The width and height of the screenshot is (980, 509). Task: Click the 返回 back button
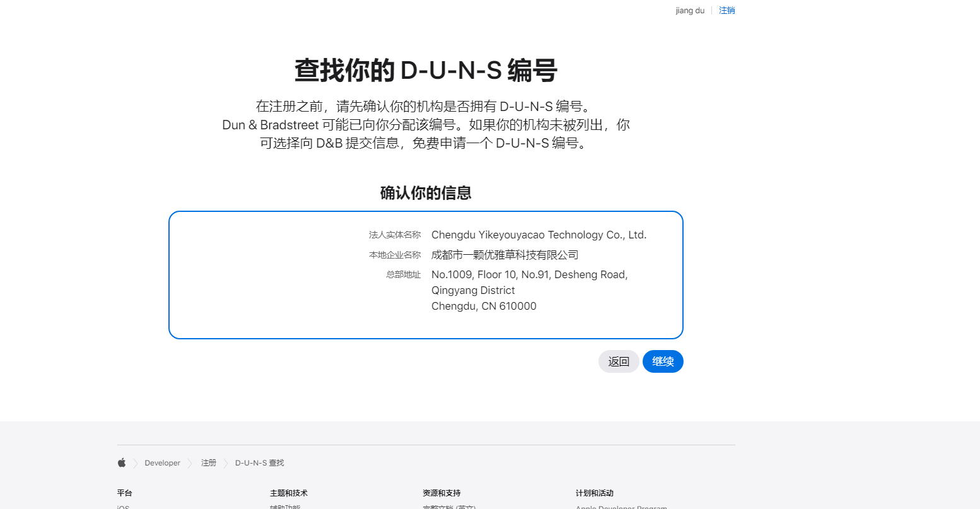[x=619, y=361]
